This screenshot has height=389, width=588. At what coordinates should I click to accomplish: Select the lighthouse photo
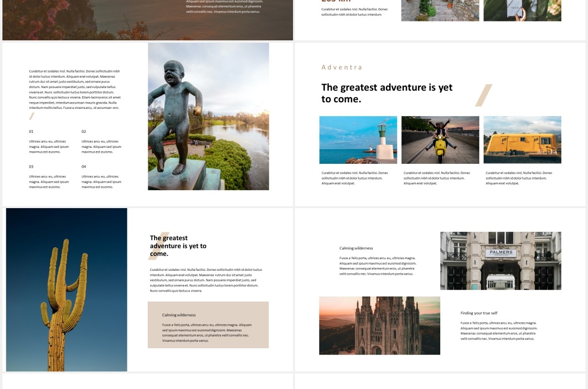358,140
